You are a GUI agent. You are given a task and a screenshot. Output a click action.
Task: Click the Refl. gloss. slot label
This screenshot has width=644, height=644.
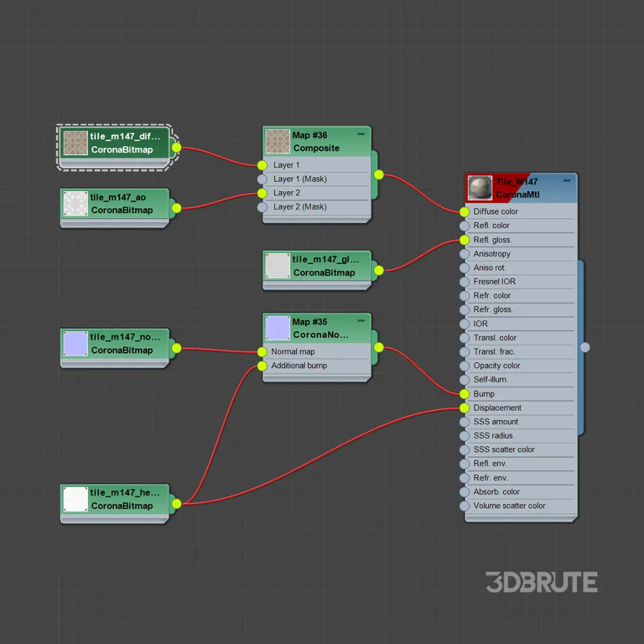pos(492,240)
